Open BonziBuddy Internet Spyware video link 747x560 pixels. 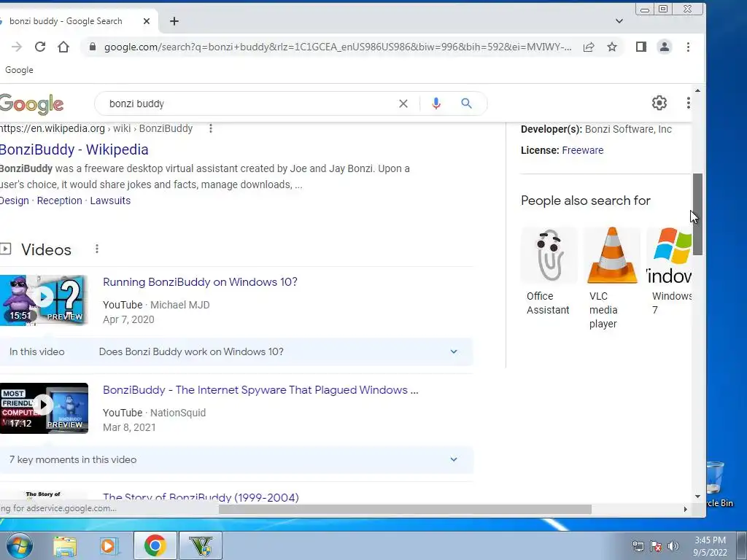tap(260, 390)
